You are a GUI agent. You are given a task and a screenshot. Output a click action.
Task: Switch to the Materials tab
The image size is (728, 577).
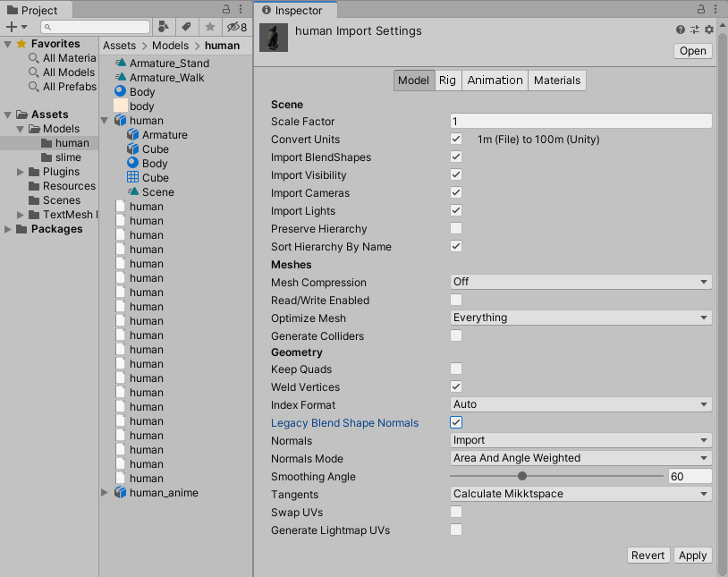556,80
